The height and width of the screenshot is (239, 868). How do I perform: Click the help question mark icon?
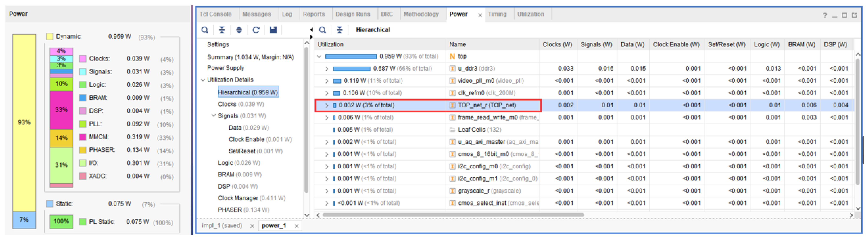[x=825, y=15]
